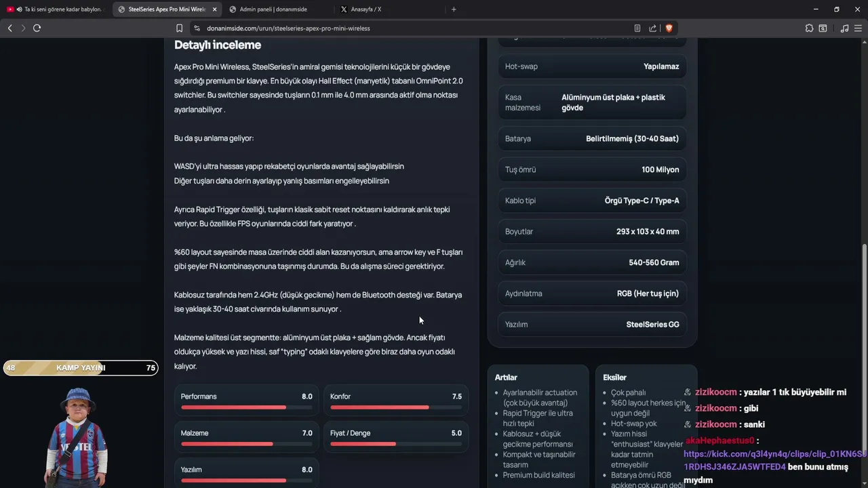Click the KAMP YAYINI progress bar overlay
This screenshot has width=868, height=488.
[81, 368]
